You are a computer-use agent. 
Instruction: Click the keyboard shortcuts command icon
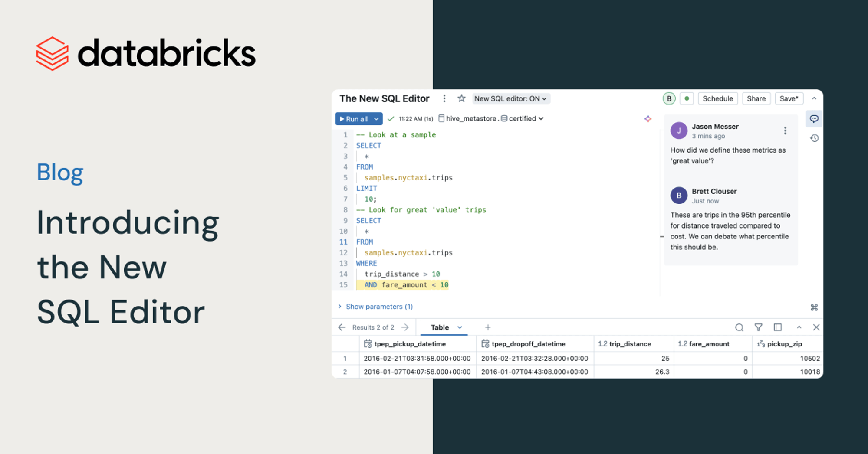pyautogui.click(x=814, y=307)
